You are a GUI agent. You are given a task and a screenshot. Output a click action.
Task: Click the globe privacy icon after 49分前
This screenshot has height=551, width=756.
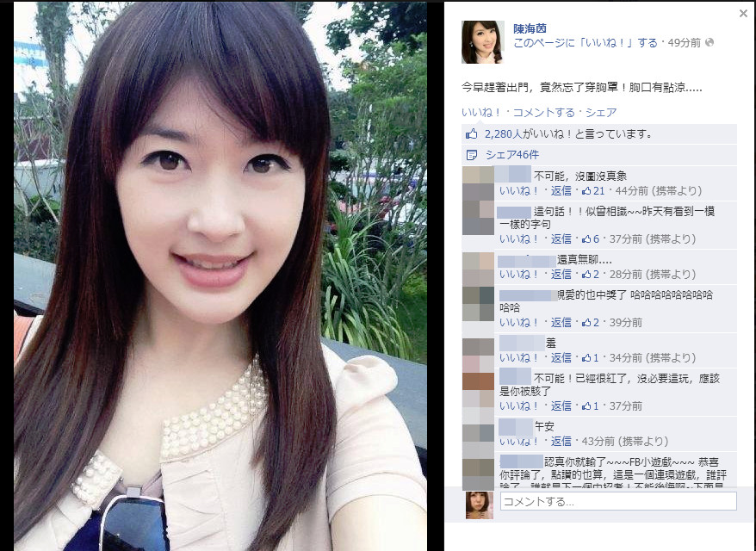709,42
